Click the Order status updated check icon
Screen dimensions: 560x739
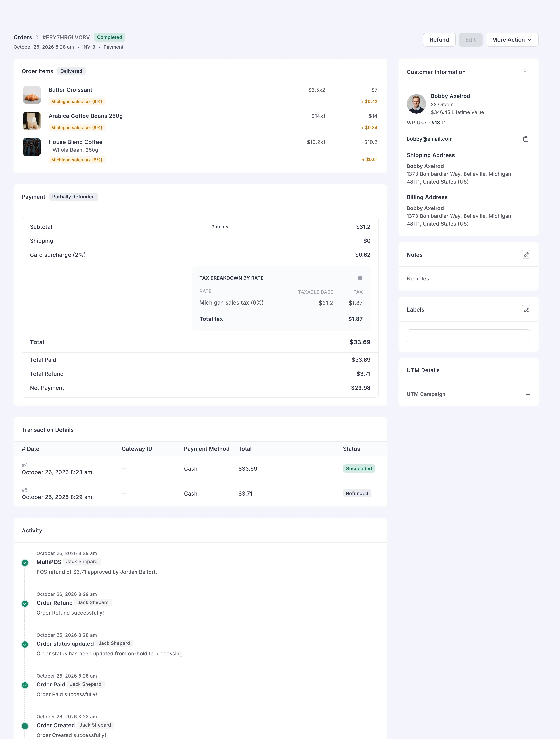pos(25,644)
